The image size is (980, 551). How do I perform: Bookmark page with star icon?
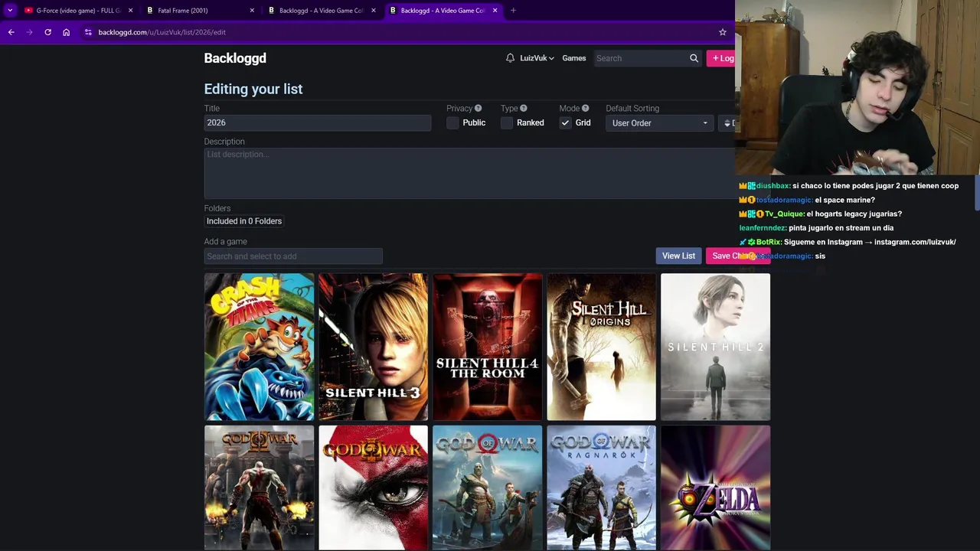click(x=722, y=32)
